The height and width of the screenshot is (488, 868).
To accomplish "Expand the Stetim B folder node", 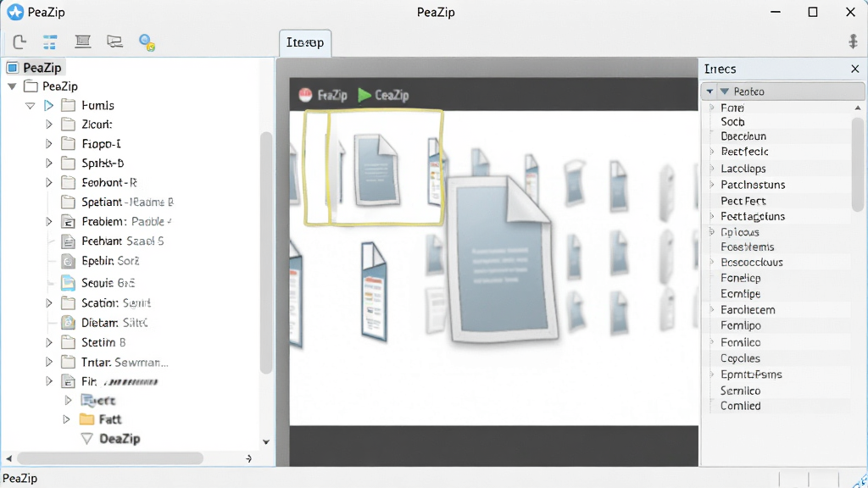I will (48, 342).
